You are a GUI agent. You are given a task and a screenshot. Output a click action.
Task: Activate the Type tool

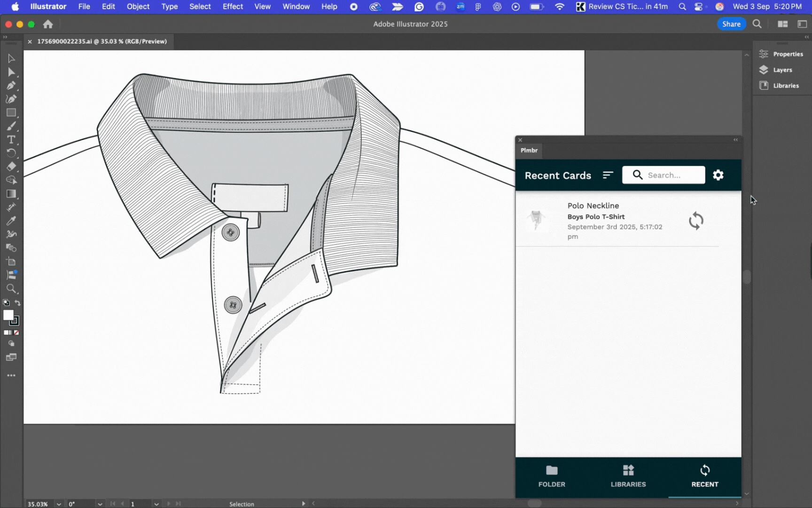click(x=11, y=139)
